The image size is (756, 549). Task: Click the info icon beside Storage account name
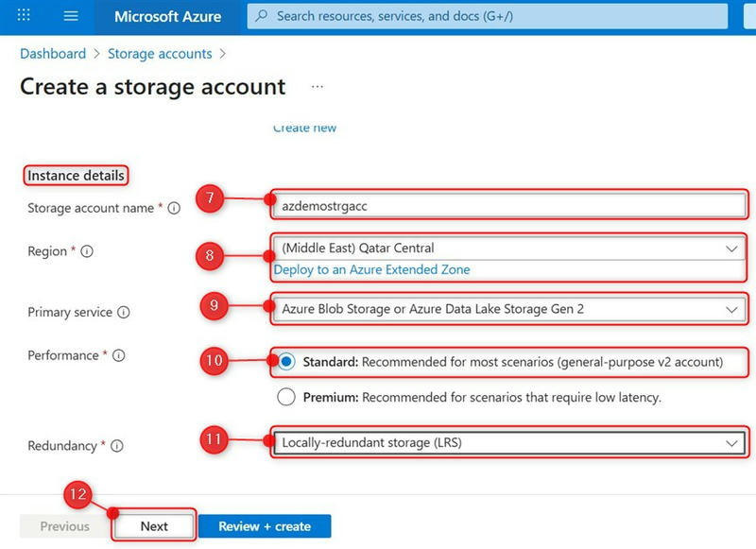(174, 209)
